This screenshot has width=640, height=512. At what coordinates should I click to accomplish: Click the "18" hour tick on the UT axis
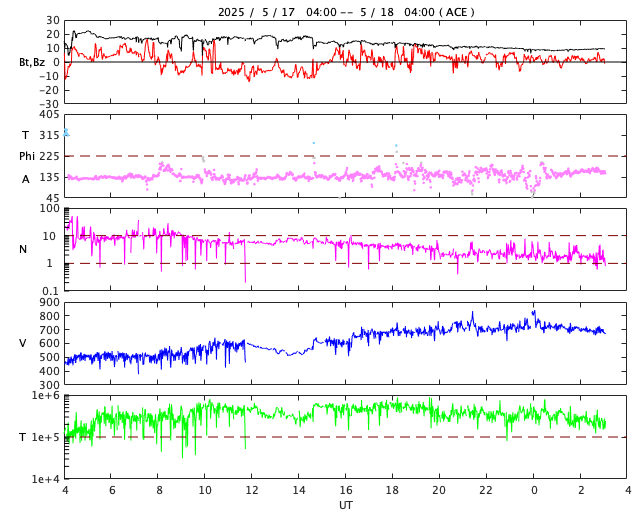point(392,490)
